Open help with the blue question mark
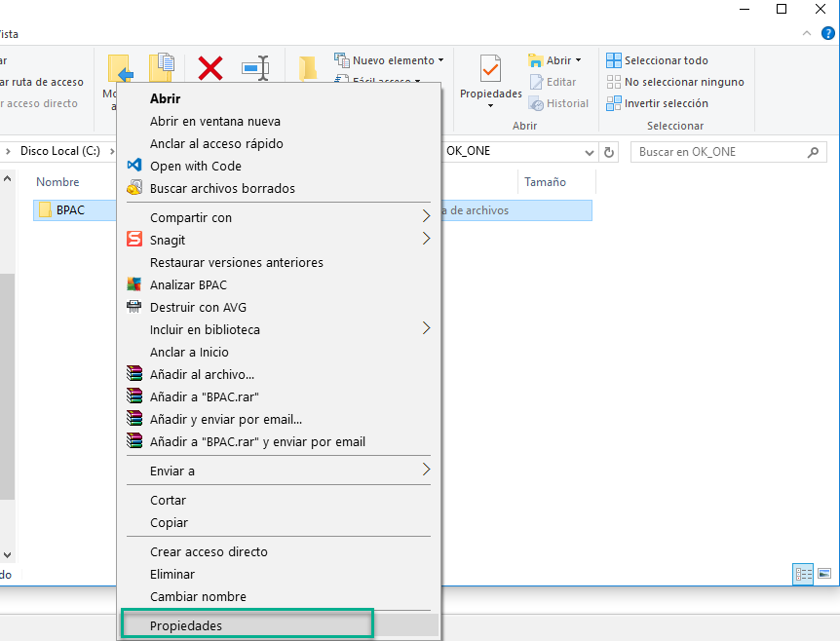Viewport: 840px width, 641px height. pos(827,33)
